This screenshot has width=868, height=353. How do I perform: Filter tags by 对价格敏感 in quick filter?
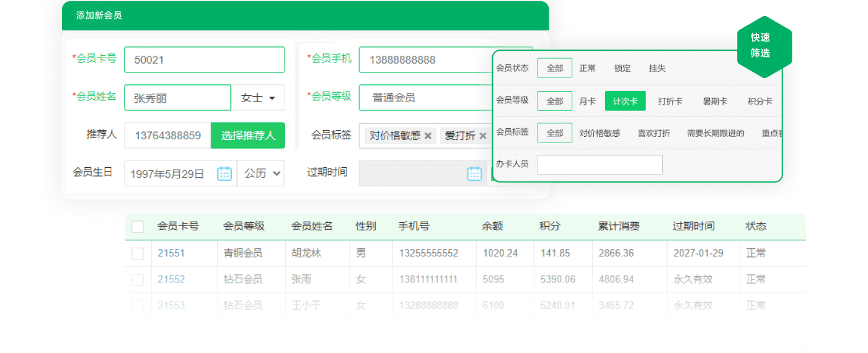click(600, 133)
